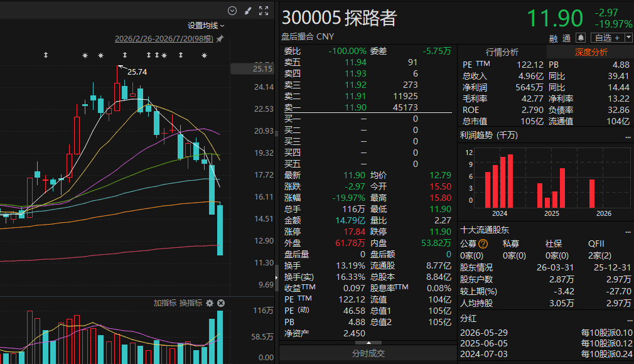This screenshot has width=634, height=364.
Task: Add stock to watchlist with 自选 +
Action: (608, 38)
